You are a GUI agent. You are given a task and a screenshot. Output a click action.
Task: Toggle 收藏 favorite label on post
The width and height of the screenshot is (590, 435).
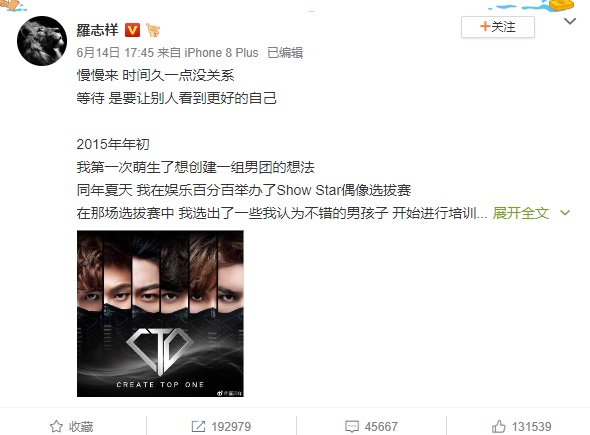pyautogui.click(x=81, y=426)
